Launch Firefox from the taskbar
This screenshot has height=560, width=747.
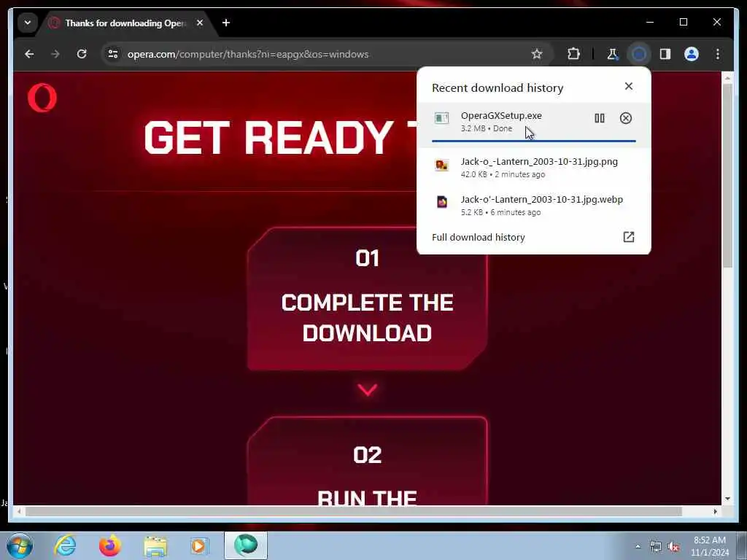click(x=110, y=545)
